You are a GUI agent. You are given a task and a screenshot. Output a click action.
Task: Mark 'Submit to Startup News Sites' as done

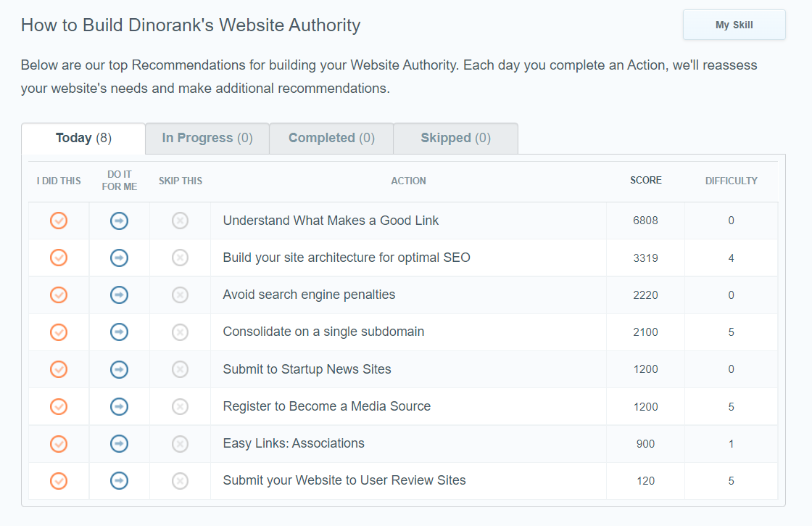(59, 369)
